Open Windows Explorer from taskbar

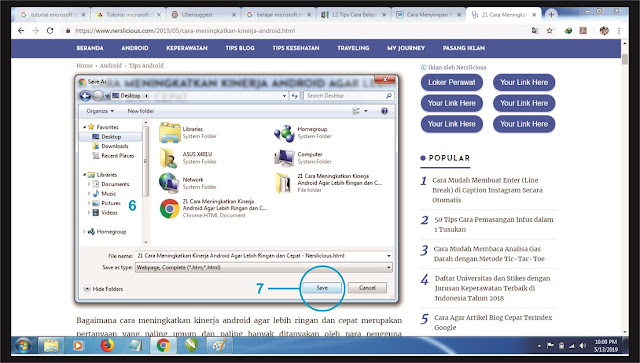click(x=51, y=346)
